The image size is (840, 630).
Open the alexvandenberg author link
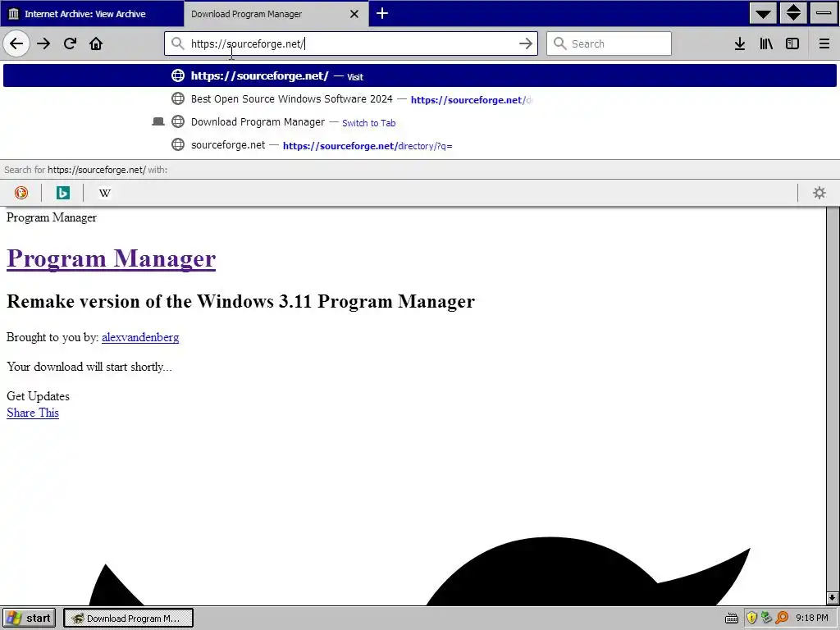140,337
